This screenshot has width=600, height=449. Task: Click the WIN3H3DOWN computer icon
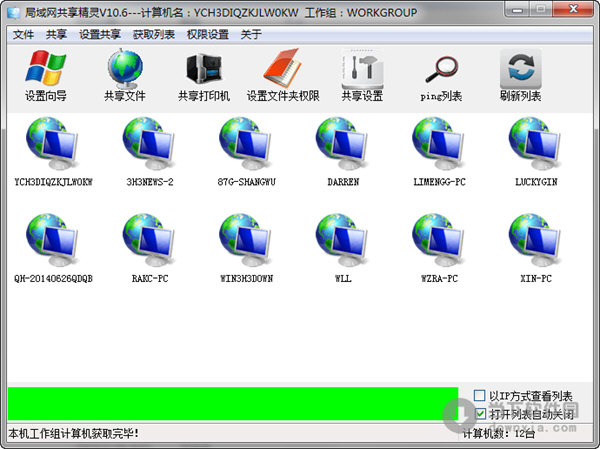pyautogui.click(x=246, y=242)
